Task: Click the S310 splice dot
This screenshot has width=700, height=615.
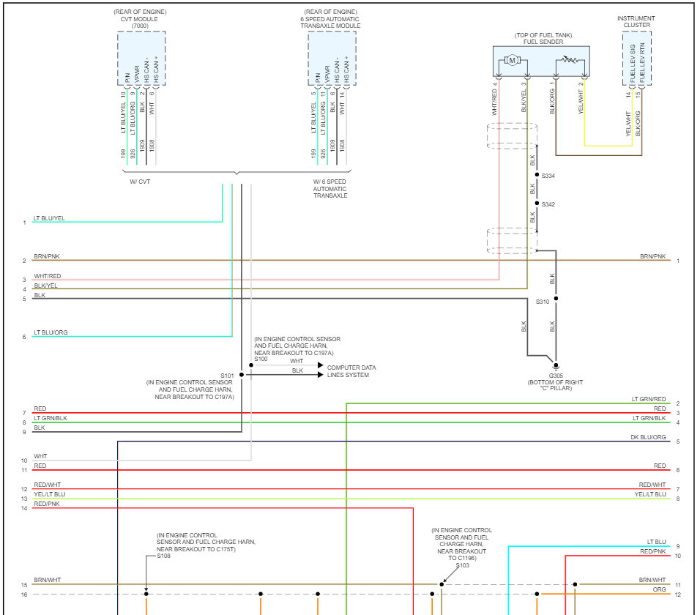Action: tap(556, 299)
